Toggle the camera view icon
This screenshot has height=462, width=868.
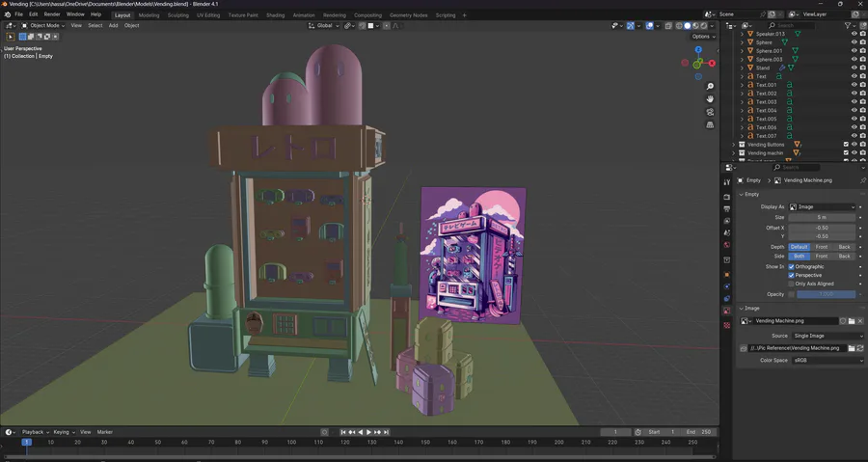click(x=710, y=112)
